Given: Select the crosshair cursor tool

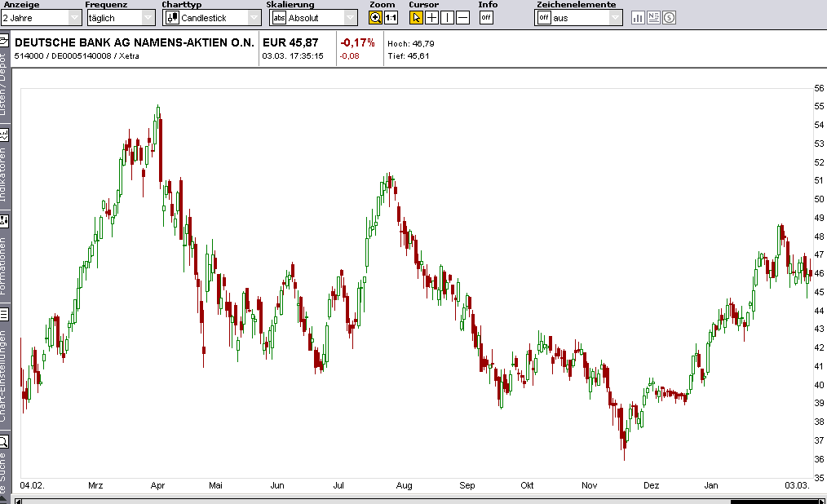Looking at the screenshot, I should pyautogui.click(x=431, y=16).
